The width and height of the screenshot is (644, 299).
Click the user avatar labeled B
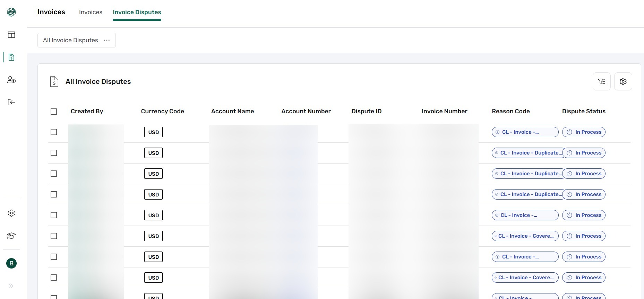click(11, 263)
